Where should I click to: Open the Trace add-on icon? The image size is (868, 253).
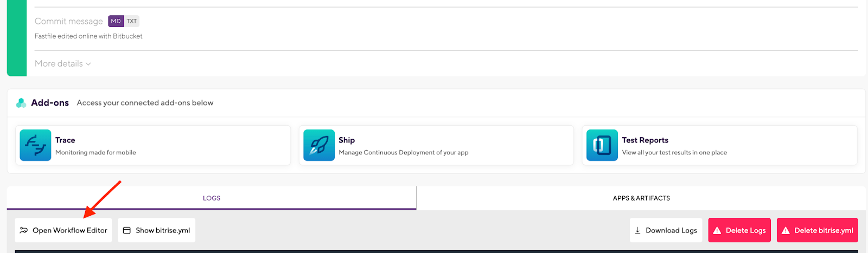(x=35, y=145)
